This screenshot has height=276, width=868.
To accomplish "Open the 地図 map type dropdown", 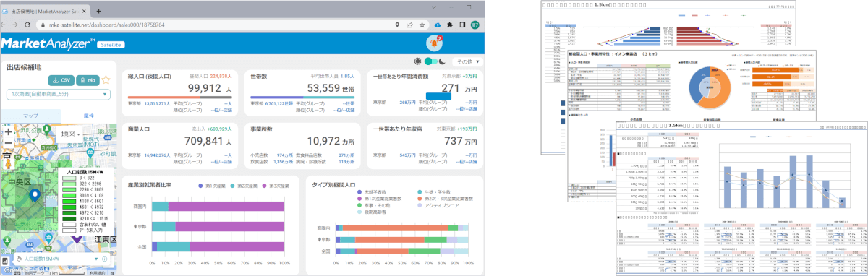I will [x=69, y=134].
